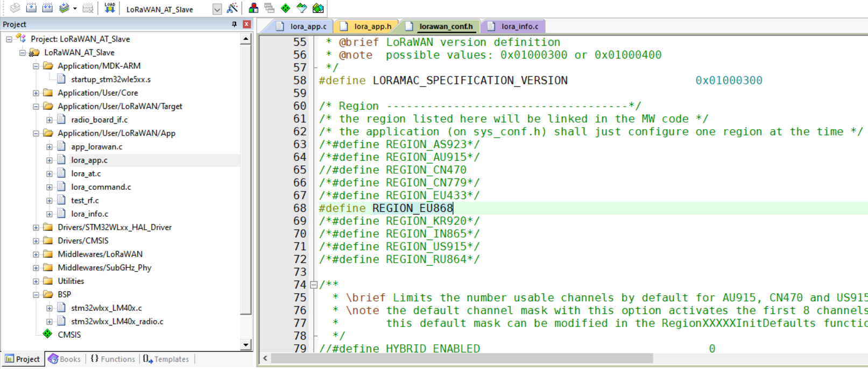This screenshot has width=868, height=369.
Task: Switch to the lora_app.c editor tab
Action: coord(302,26)
